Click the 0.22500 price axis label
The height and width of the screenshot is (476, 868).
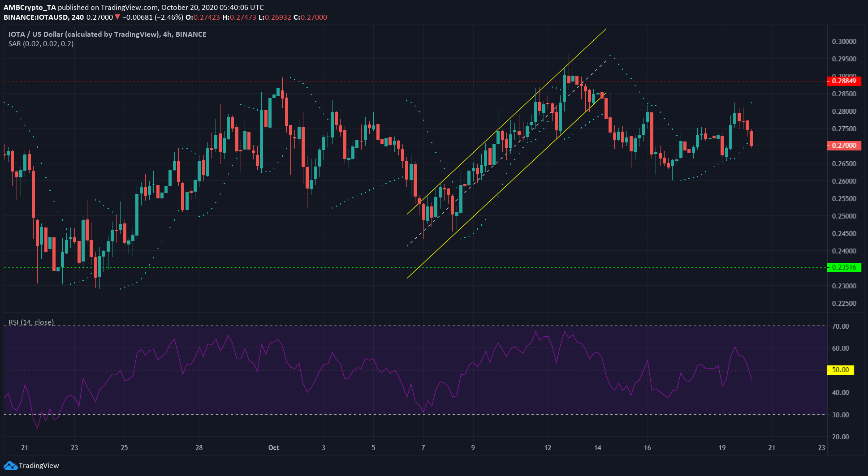(844, 304)
